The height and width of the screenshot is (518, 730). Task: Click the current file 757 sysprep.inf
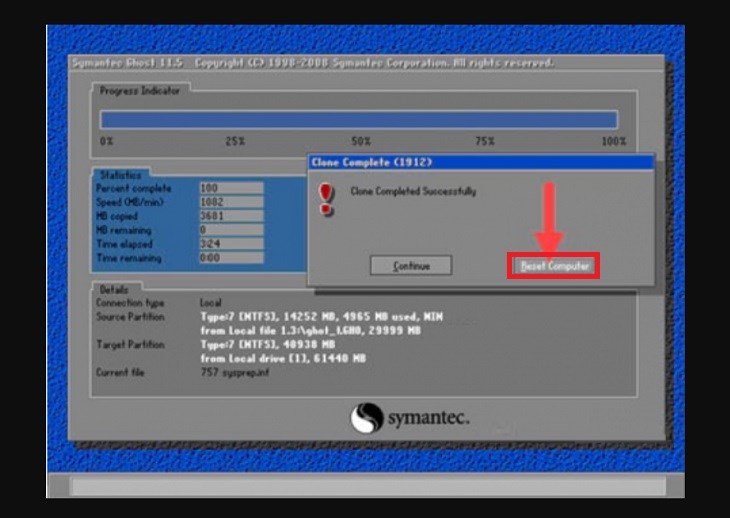pyautogui.click(x=235, y=372)
